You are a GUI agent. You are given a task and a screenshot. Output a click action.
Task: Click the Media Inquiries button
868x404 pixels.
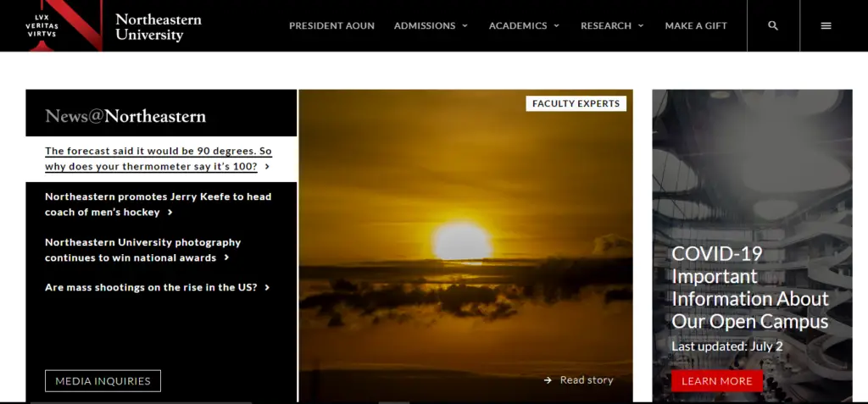point(103,381)
